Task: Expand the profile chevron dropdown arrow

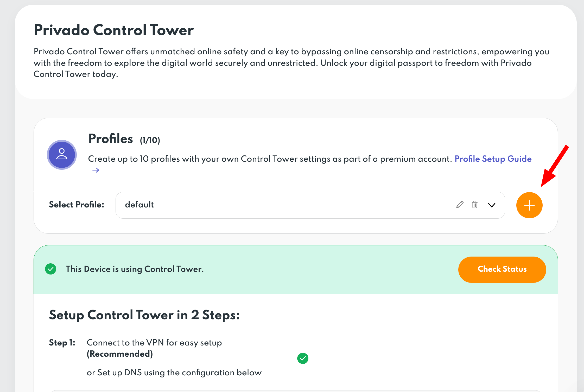Action: coord(492,205)
